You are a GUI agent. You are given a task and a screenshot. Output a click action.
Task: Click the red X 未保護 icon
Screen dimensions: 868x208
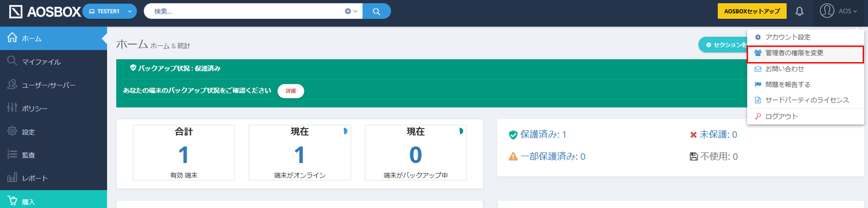[693, 135]
